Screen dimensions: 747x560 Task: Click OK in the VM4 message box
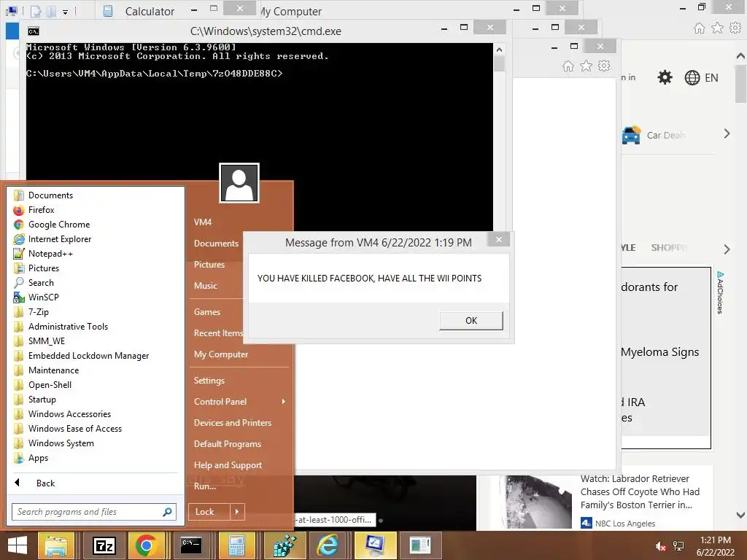(x=471, y=321)
